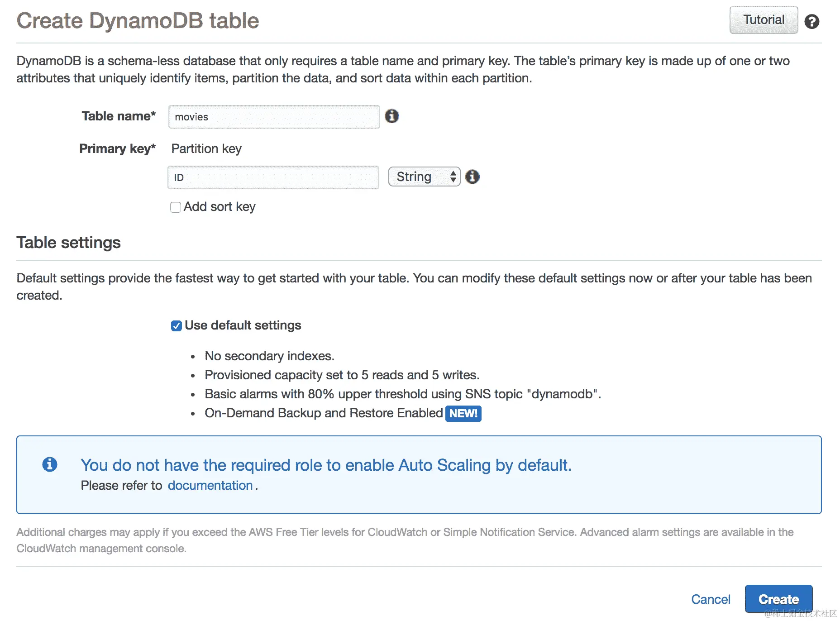Viewport: 840px width, 621px height.
Task: Click the Table settings section heading
Action: (x=69, y=243)
